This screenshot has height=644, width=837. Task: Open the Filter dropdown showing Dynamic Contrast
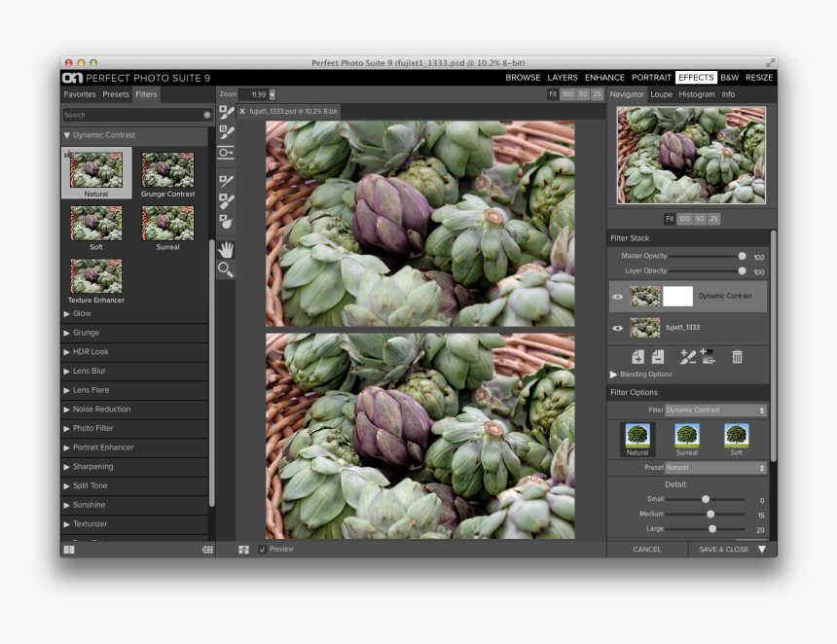715,411
